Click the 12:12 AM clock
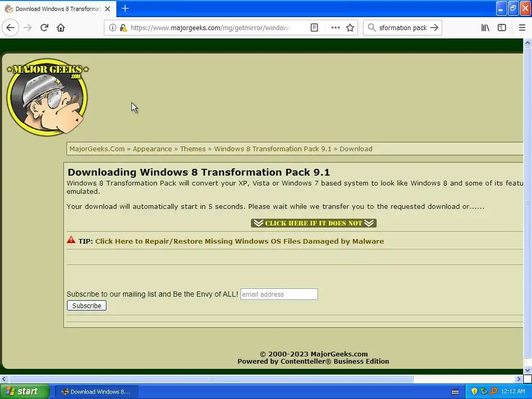Screen dimensions: 532x399 513,391
